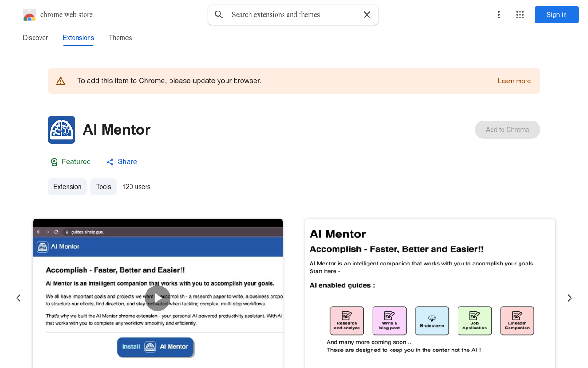The image size is (588, 368).
Task: Switch to the Discover tab
Action: click(35, 38)
